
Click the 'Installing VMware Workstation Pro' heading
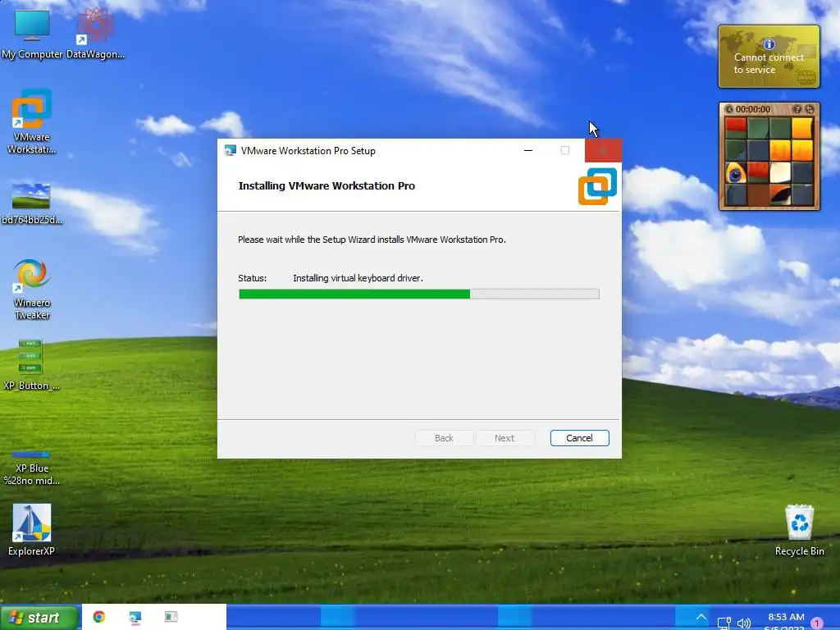326,186
